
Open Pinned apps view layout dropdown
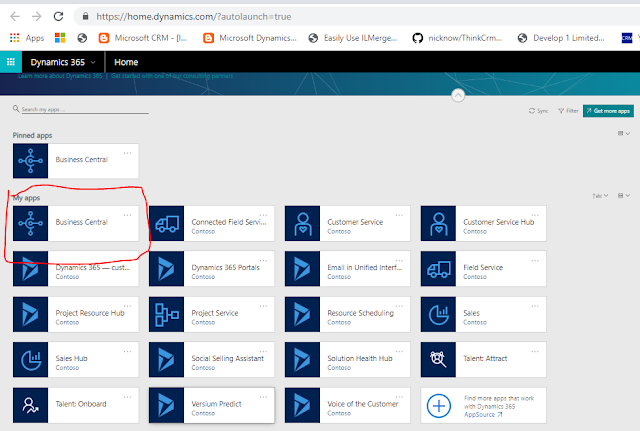[x=624, y=133]
